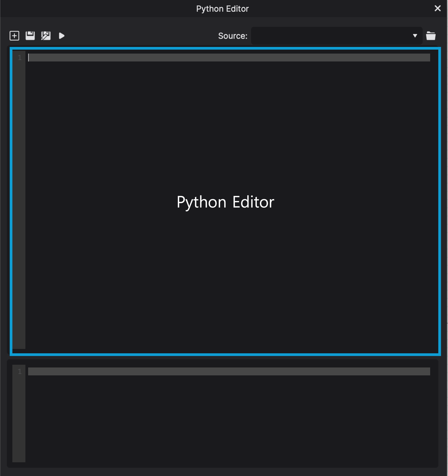Screen dimensions: 448x476
Task: Click inside the Source combo box field
Action: pos(330,36)
